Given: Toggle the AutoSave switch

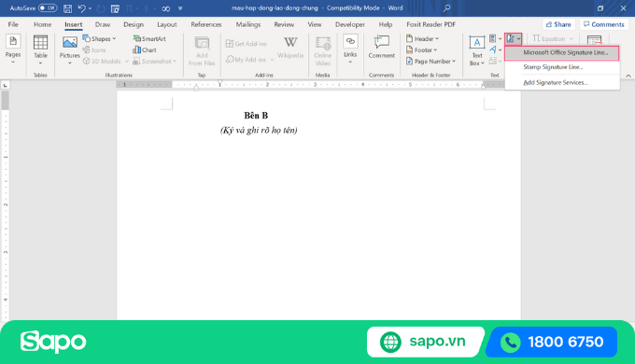Looking at the screenshot, I should pyautogui.click(x=48, y=8).
